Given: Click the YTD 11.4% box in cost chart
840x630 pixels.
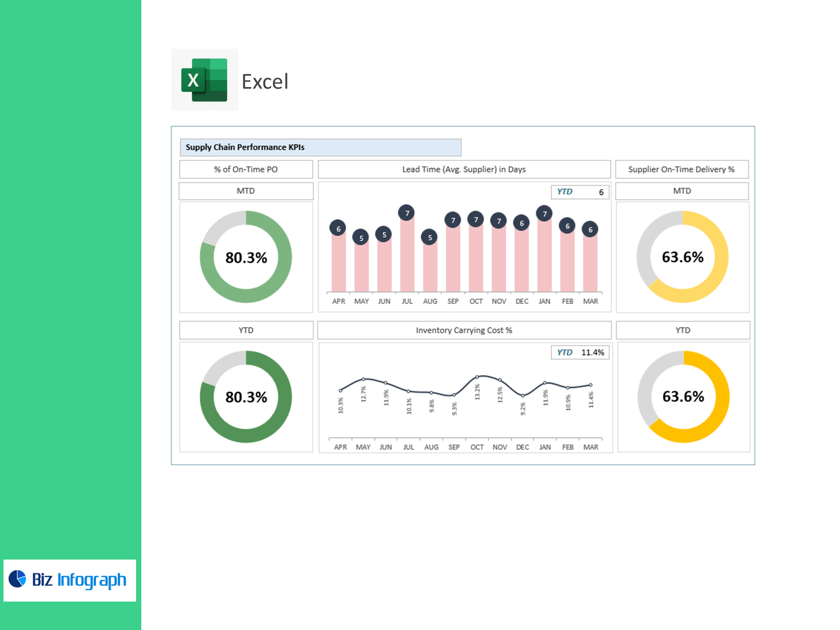Looking at the screenshot, I should pyautogui.click(x=580, y=353).
